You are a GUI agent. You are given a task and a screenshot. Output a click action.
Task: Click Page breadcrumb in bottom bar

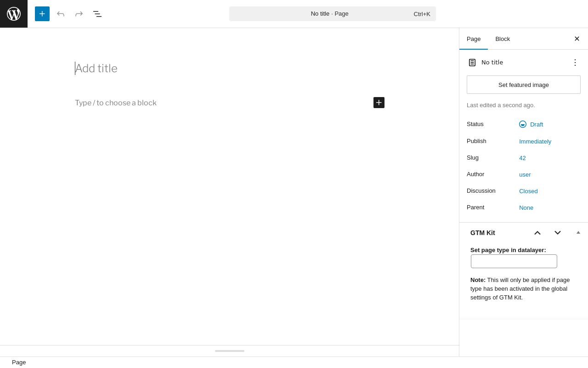pos(19,362)
